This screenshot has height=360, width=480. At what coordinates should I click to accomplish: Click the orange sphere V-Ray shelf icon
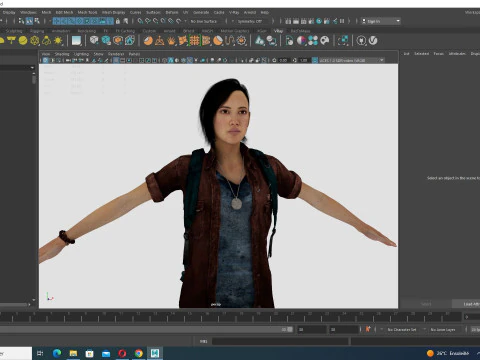pos(148,41)
